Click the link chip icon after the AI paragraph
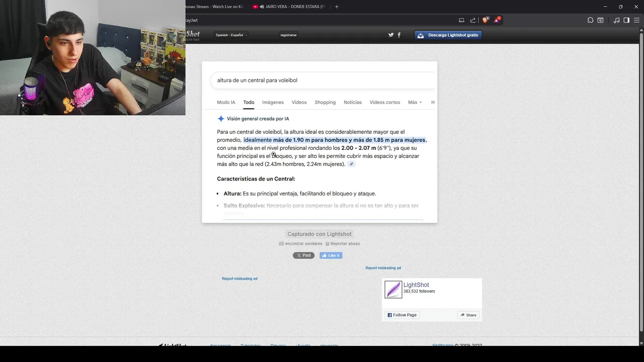Viewport: 644px width, 362px height. click(x=351, y=164)
